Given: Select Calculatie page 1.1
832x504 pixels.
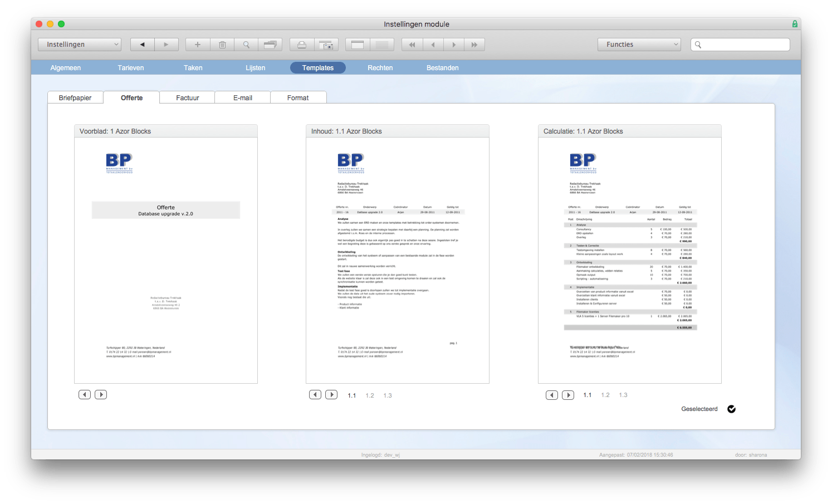Looking at the screenshot, I should pos(588,395).
